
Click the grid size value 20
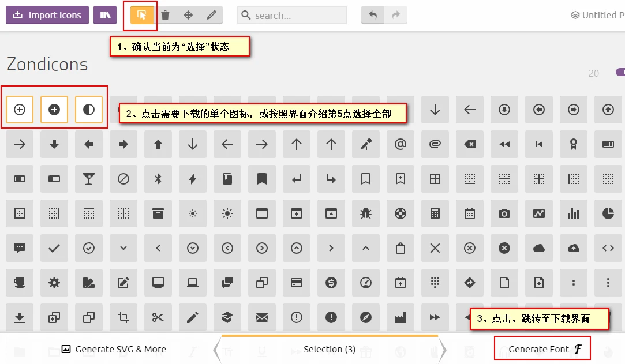593,73
